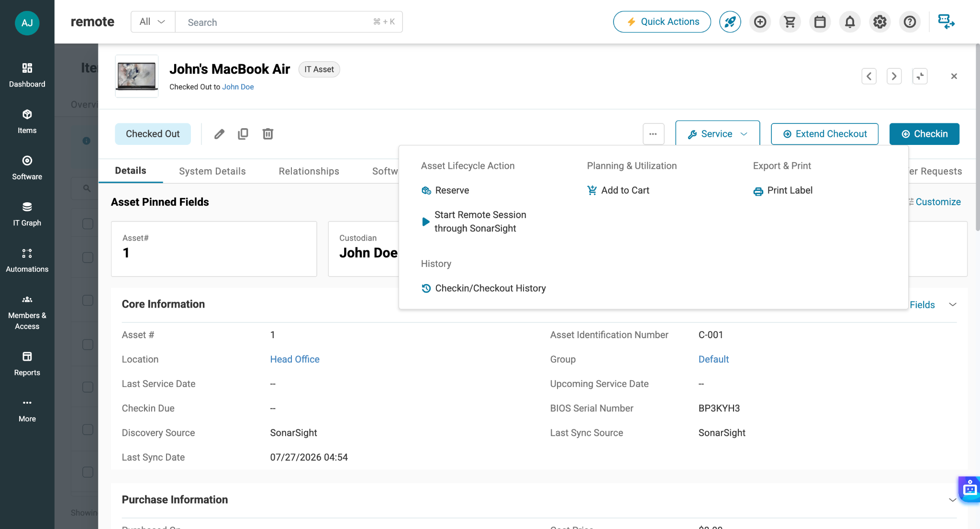Open John Doe custodian link
Viewport: 980px width, 529px height.
(x=238, y=87)
